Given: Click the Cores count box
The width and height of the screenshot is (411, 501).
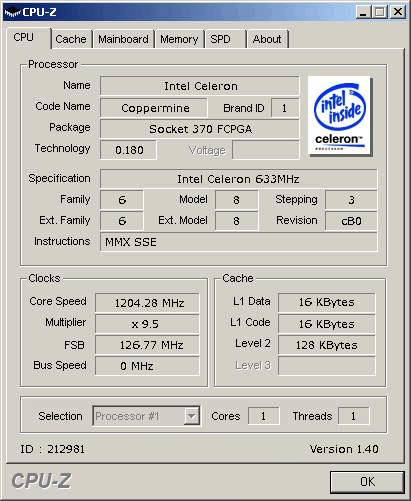Looking at the screenshot, I should [263, 416].
